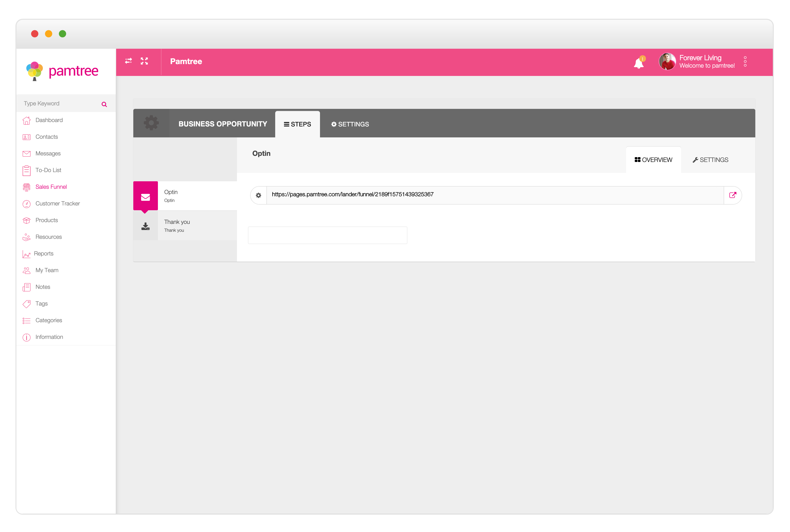Click the pamtree logo
This screenshot has height=532, width=790.
point(62,71)
